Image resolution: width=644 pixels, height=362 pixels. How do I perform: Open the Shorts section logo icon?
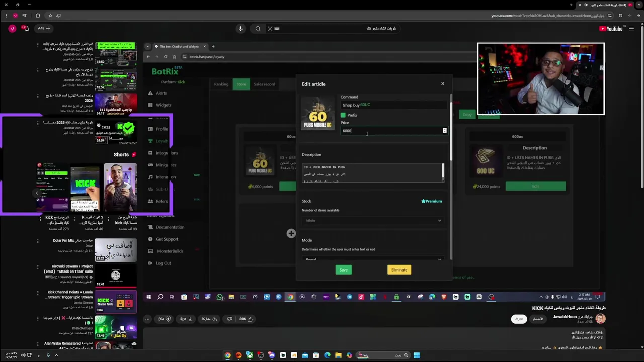tap(133, 155)
